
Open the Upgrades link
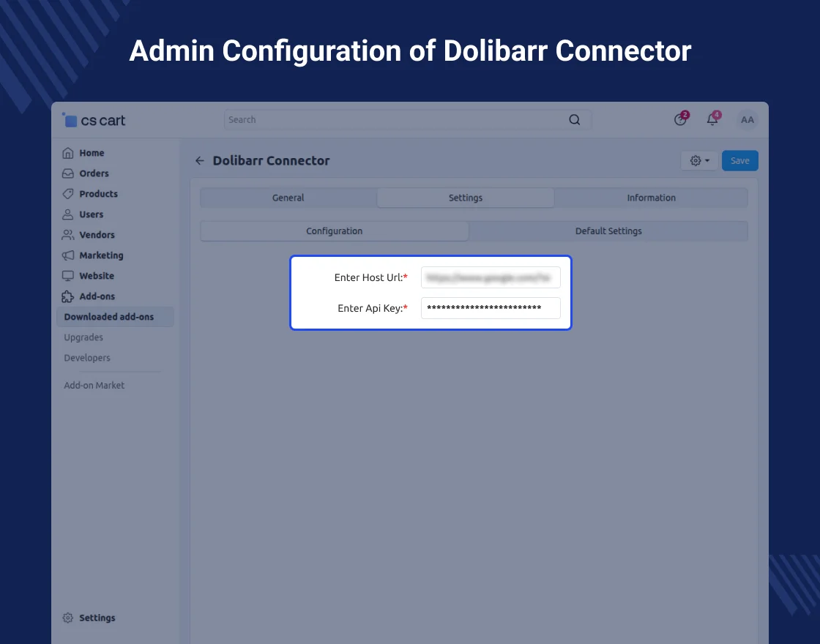click(83, 337)
